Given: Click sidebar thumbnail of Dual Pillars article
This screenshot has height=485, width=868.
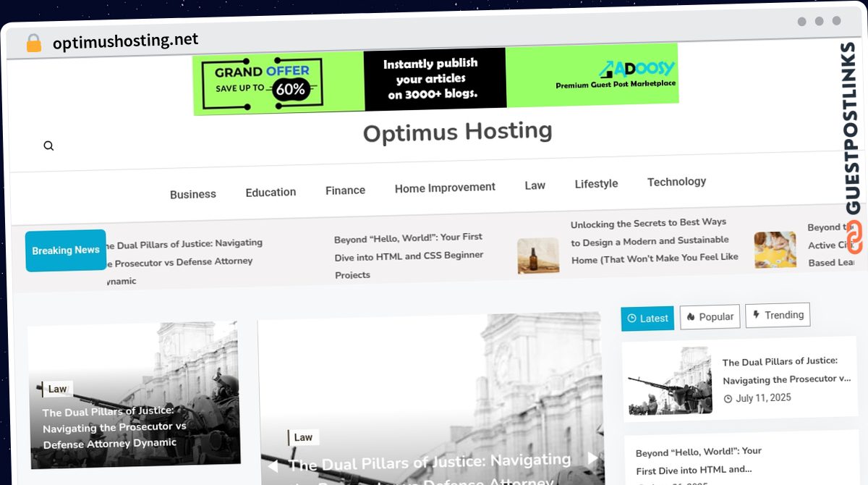Looking at the screenshot, I should 670,381.
